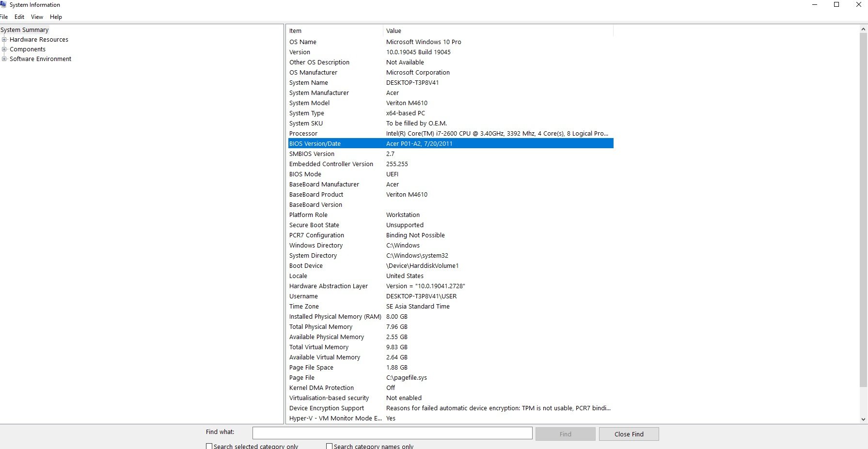Select the SMBIOS Version row
The image size is (868, 449).
point(451,154)
